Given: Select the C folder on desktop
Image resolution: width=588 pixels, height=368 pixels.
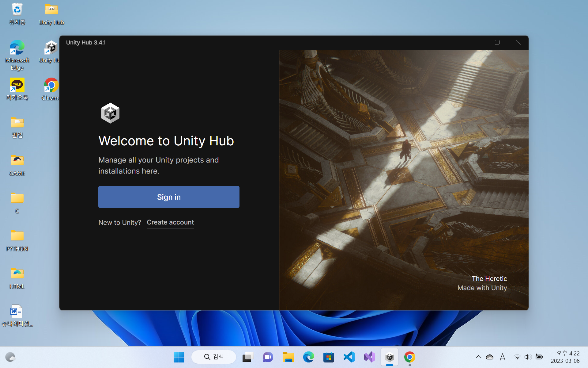Looking at the screenshot, I should tap(17, 203).
